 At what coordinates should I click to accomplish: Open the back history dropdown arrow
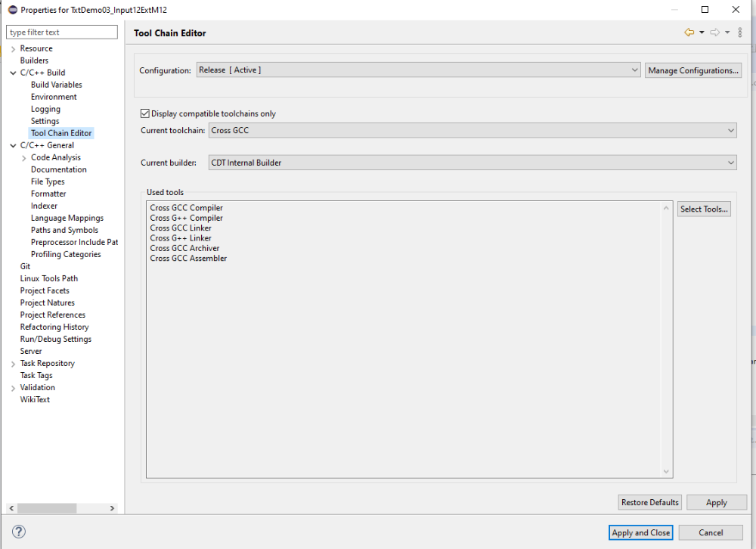[x=702, y=33]
